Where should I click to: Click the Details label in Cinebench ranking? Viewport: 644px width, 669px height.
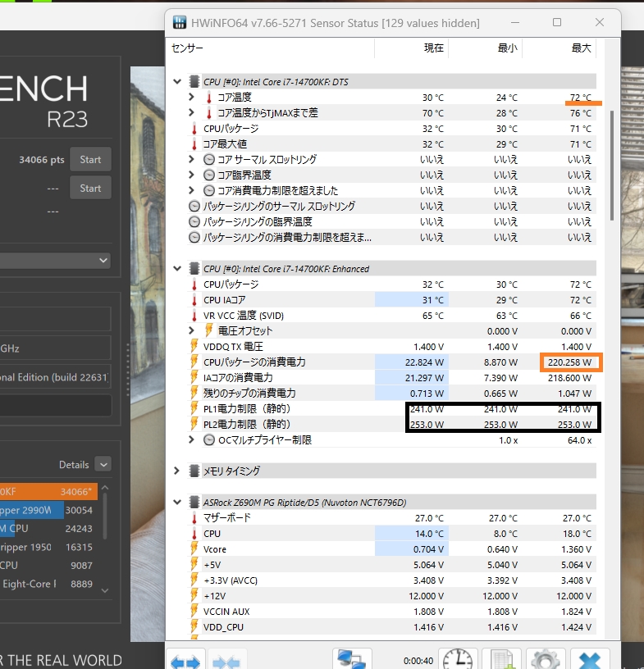pyautogui.click(x=74, y=465)
